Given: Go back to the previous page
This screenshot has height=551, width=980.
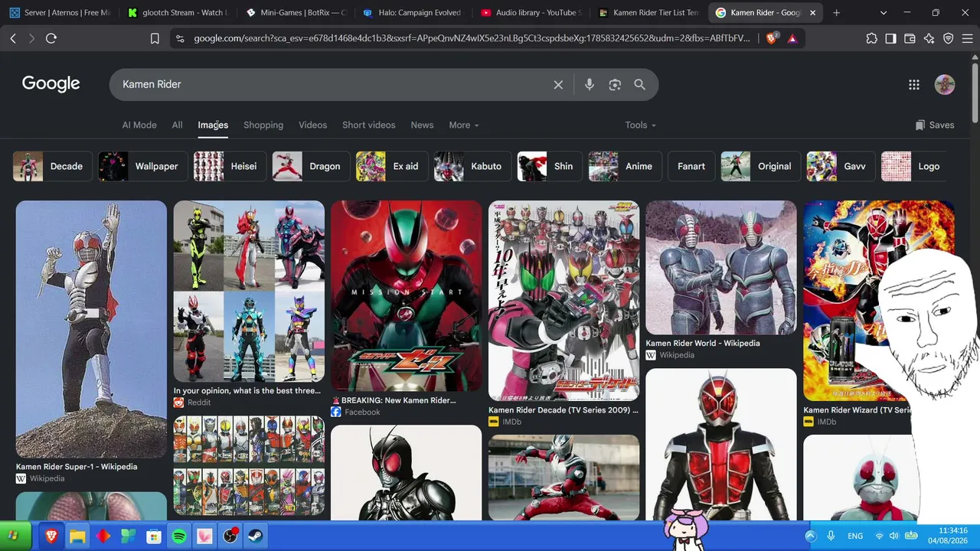Looking at the screenshot, I should tap(13, 38).
